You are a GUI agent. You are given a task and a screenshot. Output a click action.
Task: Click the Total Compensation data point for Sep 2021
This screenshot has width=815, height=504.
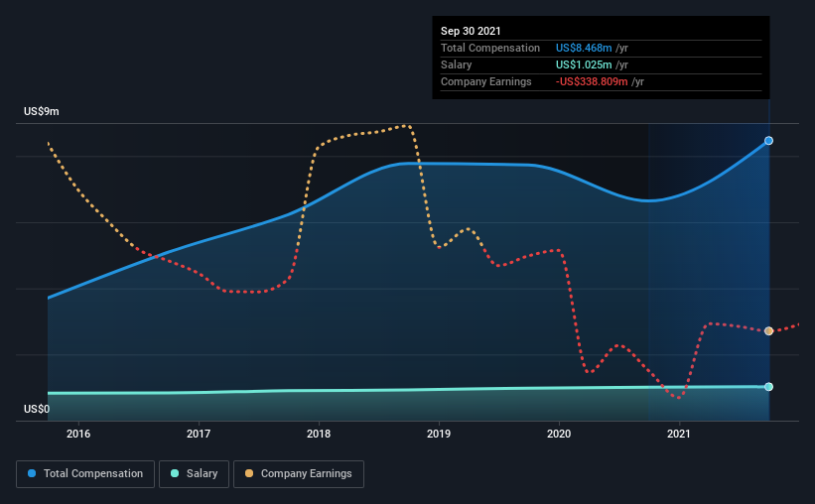click(x=768, y=141)
